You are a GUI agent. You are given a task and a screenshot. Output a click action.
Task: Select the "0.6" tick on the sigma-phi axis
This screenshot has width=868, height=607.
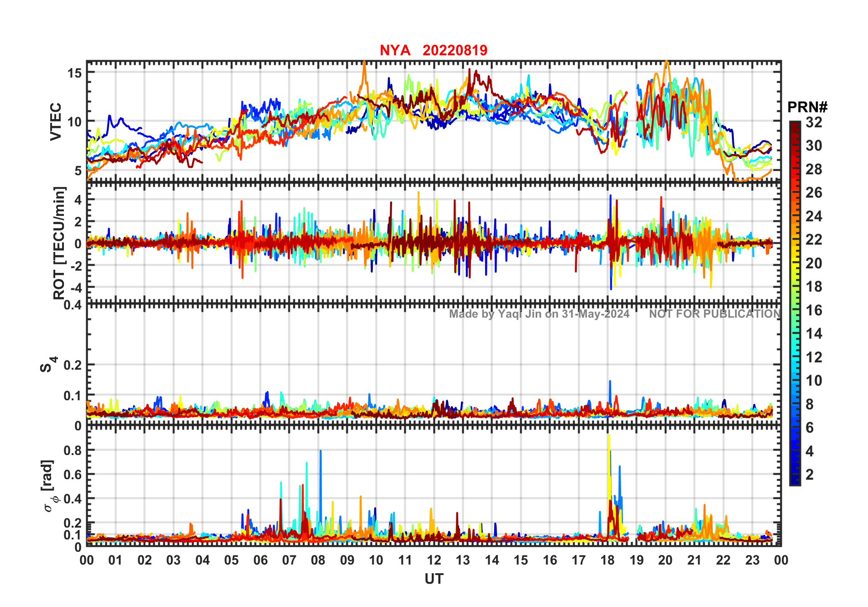73,475
